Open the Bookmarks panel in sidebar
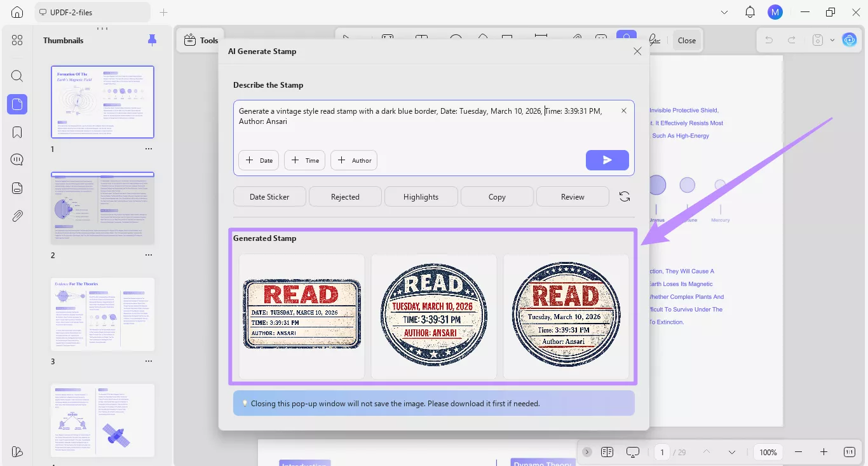The width and height of the screenshot is (868, 466). pyautogui.click(x=17, y=132)
